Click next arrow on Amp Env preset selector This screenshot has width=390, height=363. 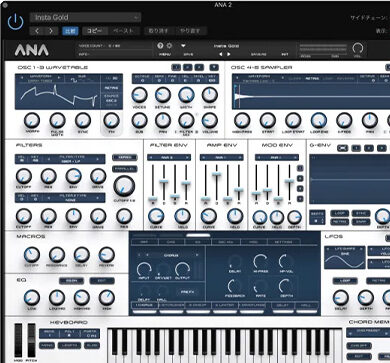click(x=240, y=158)
